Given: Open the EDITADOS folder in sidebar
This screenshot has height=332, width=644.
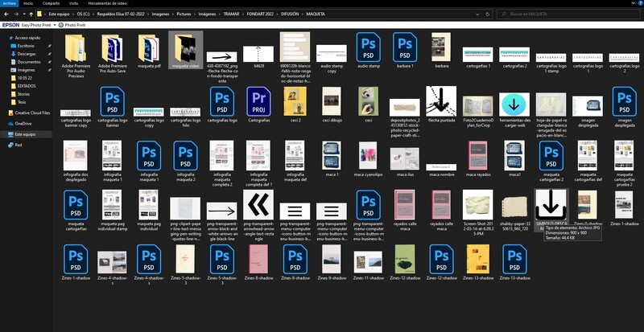Looking at the screenshot, I should (27, 86).
